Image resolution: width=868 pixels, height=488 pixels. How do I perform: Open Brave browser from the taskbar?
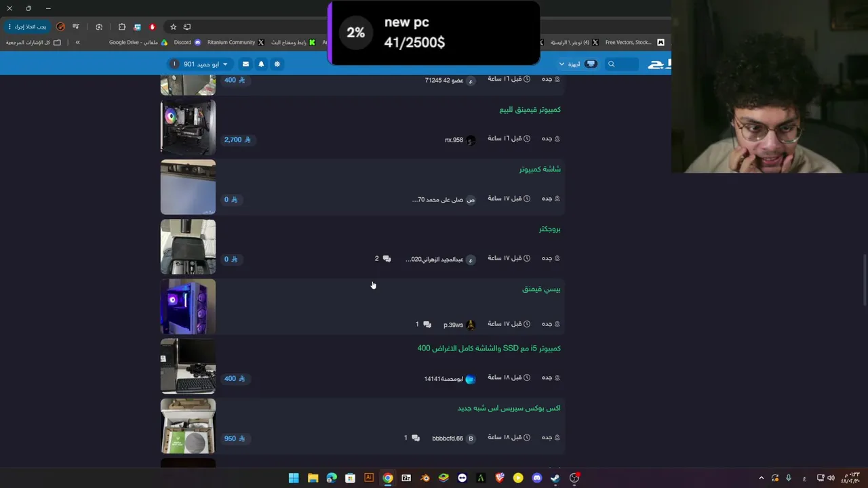[500, 478]
